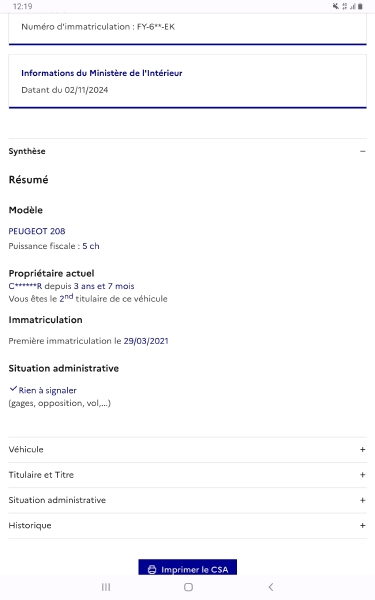
Task: Tap Android home button icon
Action: (188, 587)
